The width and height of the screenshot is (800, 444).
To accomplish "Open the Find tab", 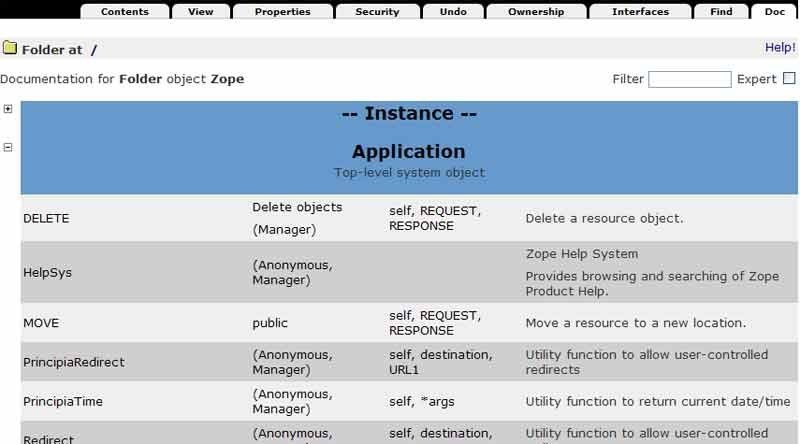I will 722,12.
